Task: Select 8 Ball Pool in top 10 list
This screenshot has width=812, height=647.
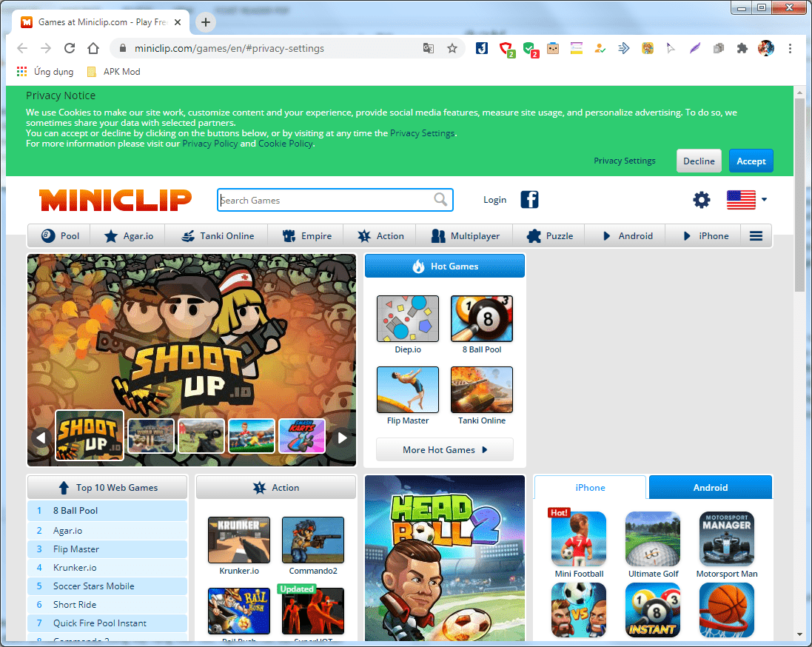Action: (107, 511)
